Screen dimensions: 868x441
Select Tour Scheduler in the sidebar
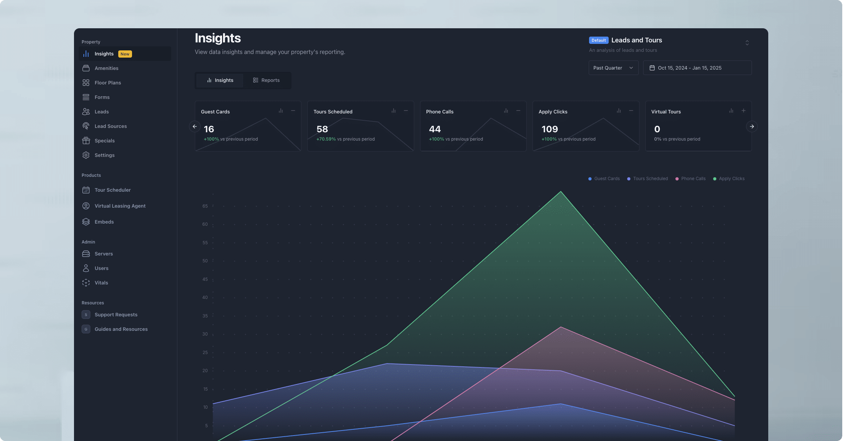coord(112,190)
